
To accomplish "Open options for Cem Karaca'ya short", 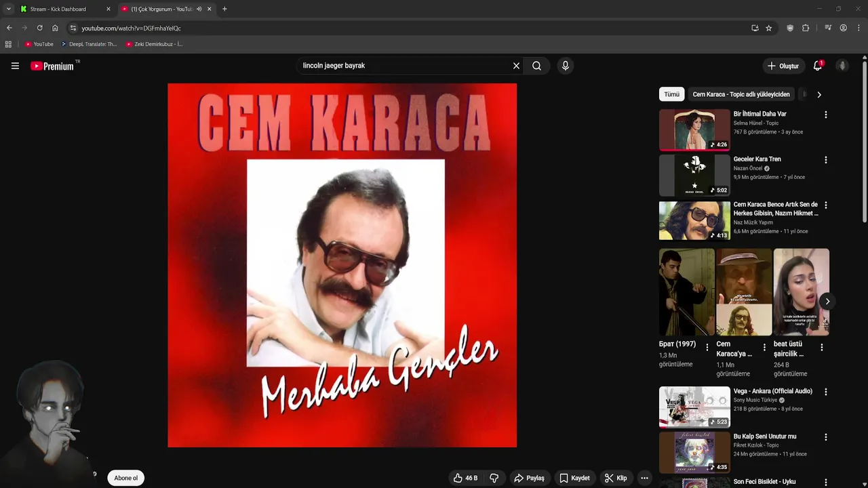I will click(764, 347).
